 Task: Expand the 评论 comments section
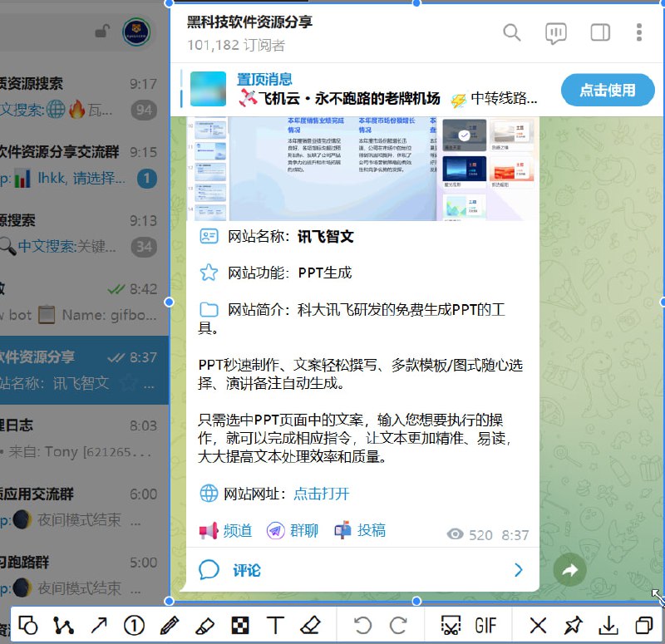pos(240,570)
